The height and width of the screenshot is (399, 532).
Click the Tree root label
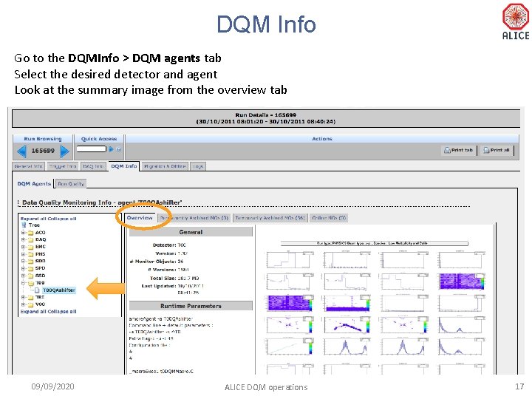tap(34, 225)
